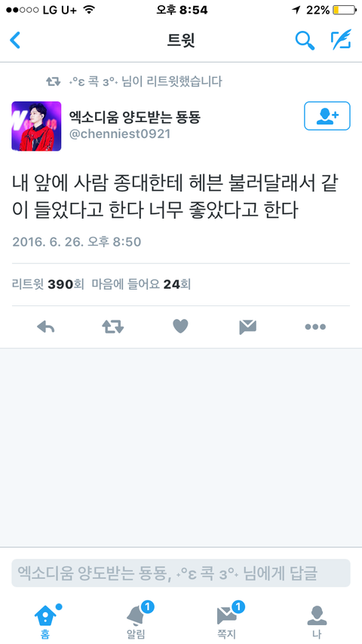
Task: Compose a new tweet with the quill icon
Action: pos(341,40)
